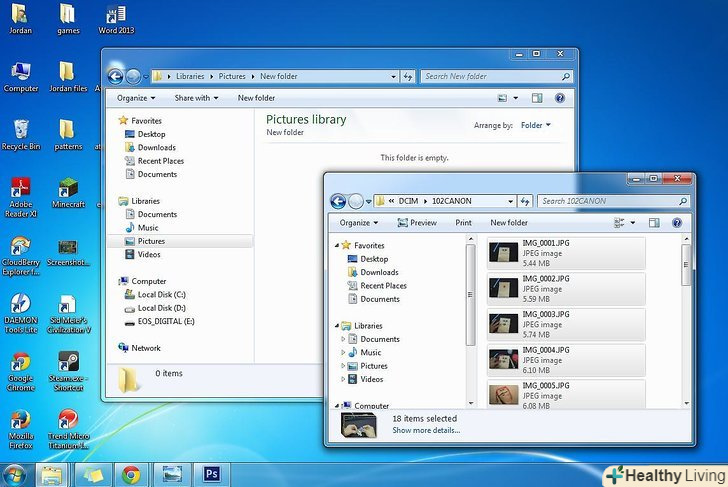
Task: Launch Google Chrome from the taskbar
Action: tap(129, 473)
